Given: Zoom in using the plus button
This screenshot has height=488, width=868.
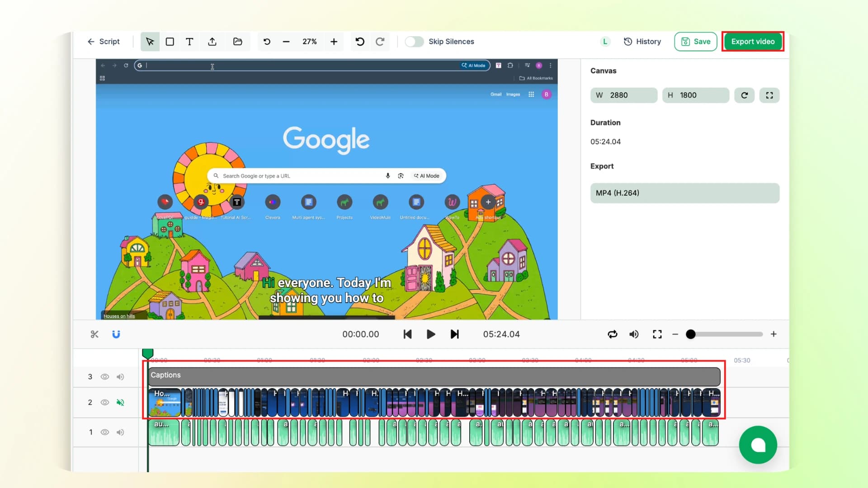Looking at the screenshot, I should (334, 42).
